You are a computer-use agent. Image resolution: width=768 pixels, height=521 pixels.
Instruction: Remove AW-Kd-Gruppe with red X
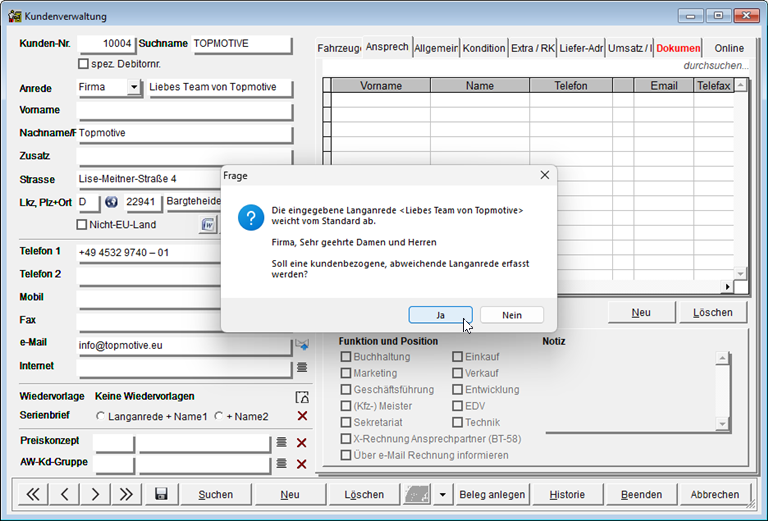click(x=302, y=464)
